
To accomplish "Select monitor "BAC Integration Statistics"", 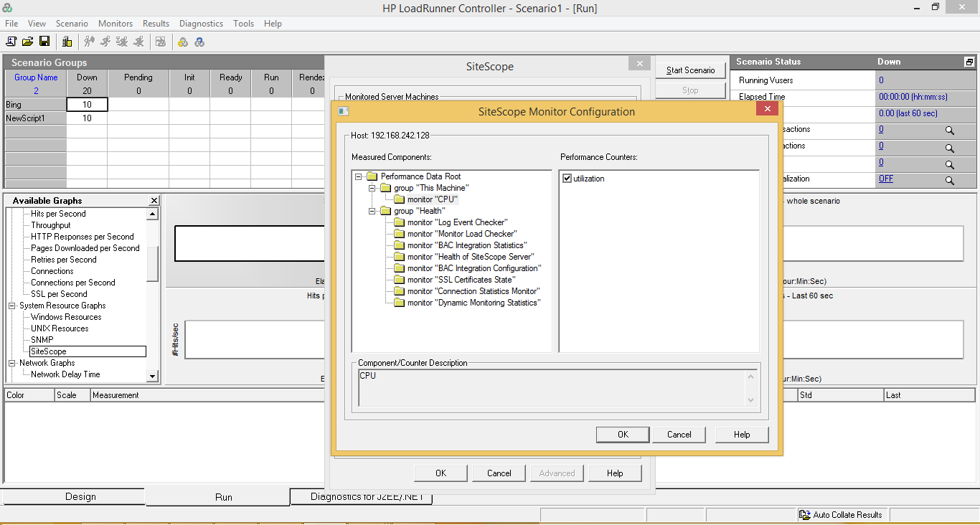I will (x=467, y=245).
